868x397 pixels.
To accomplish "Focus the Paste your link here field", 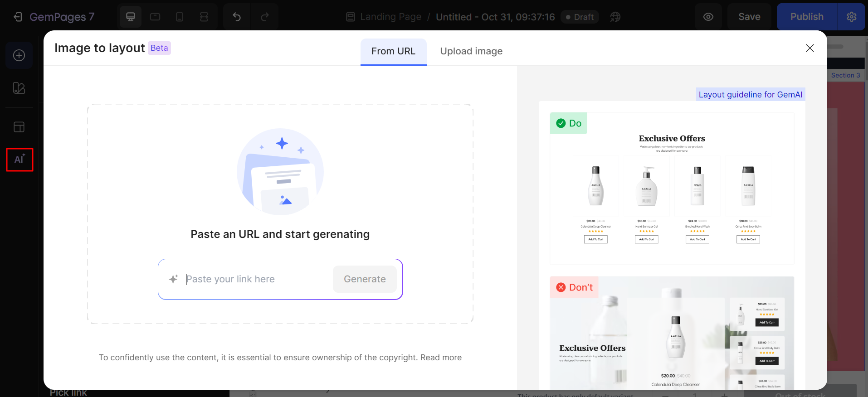I will pos(256,279).
